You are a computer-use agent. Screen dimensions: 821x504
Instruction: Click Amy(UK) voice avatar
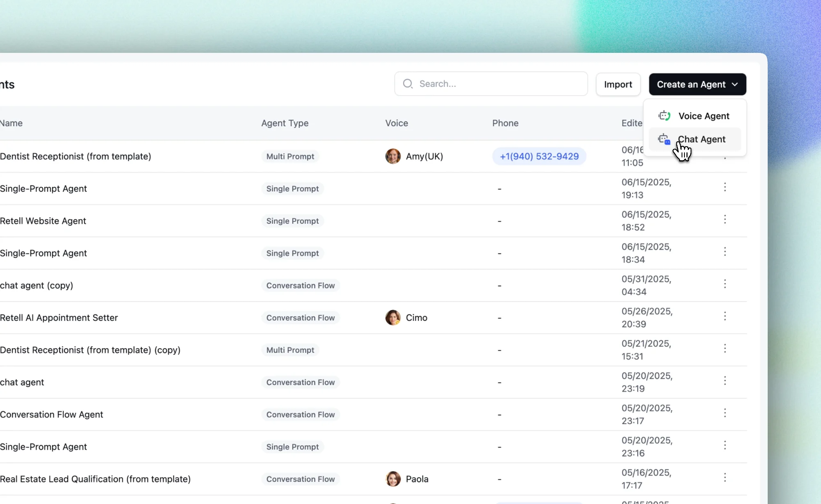point(393,156)
